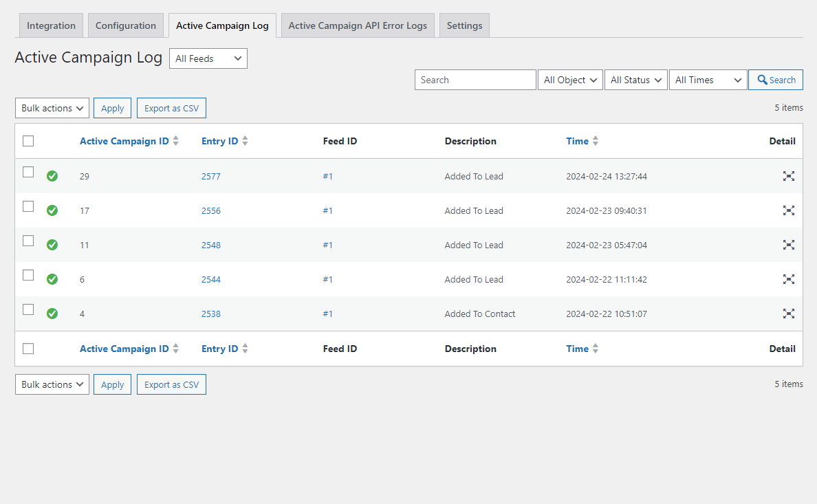Image resolution: width=817 pixels, height=504 pixels.
Task: Open the All Feeds dropdown
Action: 208,59
